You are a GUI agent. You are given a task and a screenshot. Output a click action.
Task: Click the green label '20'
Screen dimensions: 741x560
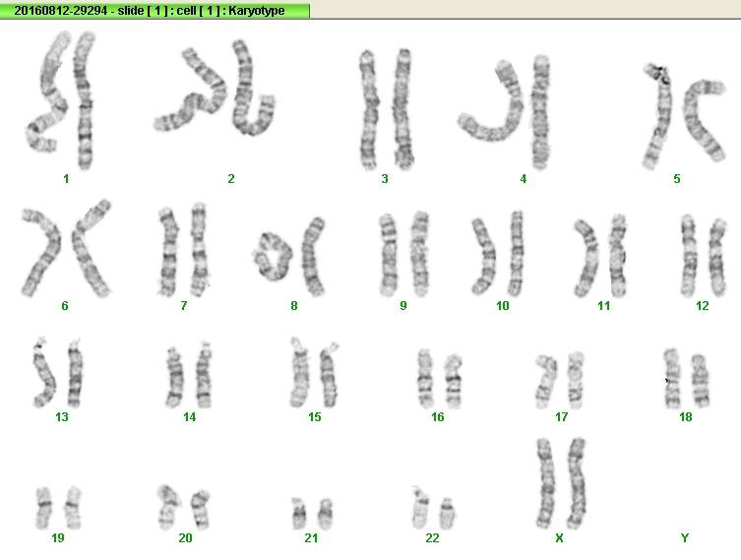tap(185, 537)
